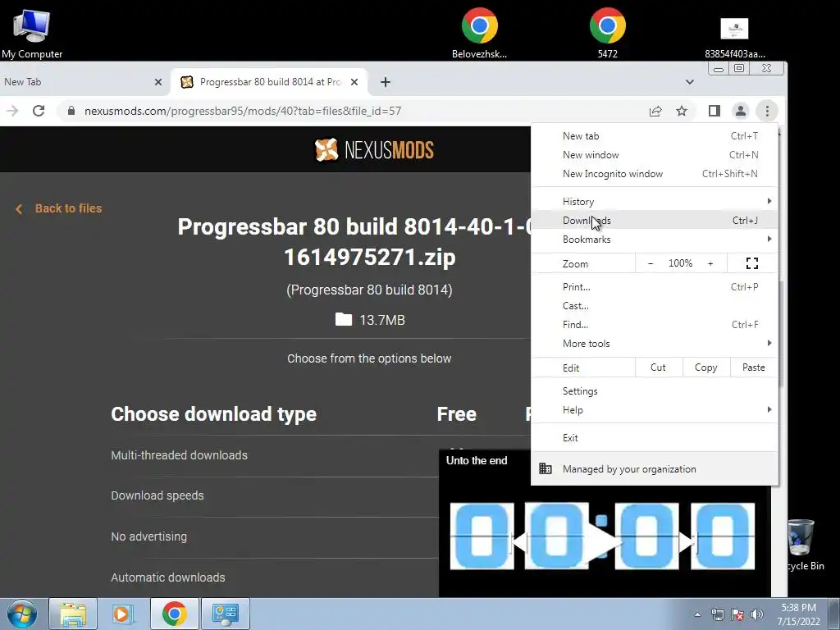Viewport: 840px width, 630px height.
Task: Open the tab search dropdown arrow
Action: coord(689,82)
